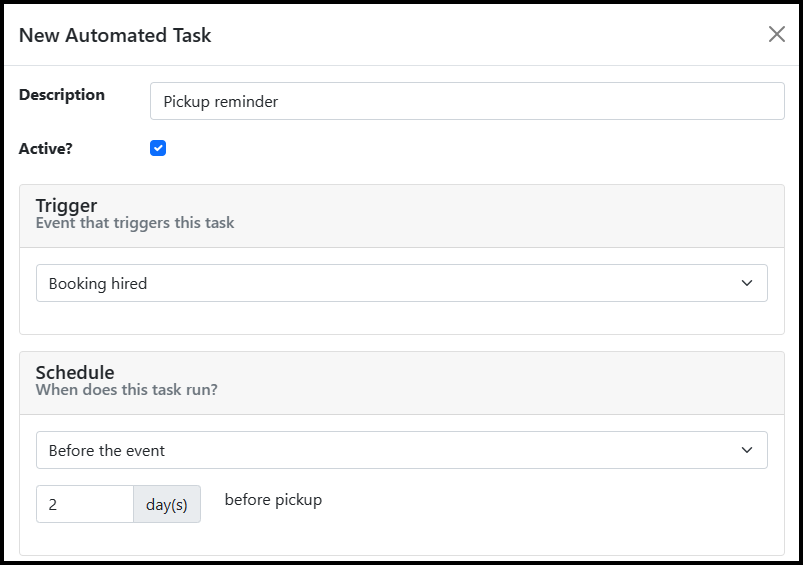Viewport: 803px width, 565px height.
Task: Click the chevron arrow in Trigger dropdown
Action: coord(747,283)
